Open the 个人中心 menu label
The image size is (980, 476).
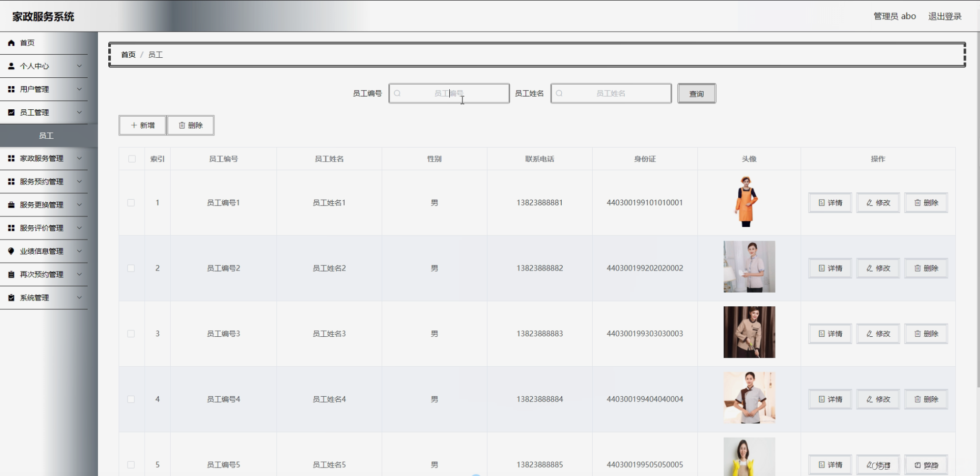tap(35, 66)
